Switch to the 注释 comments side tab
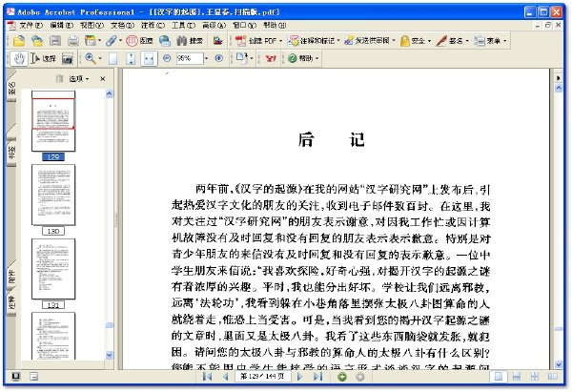 11,303
